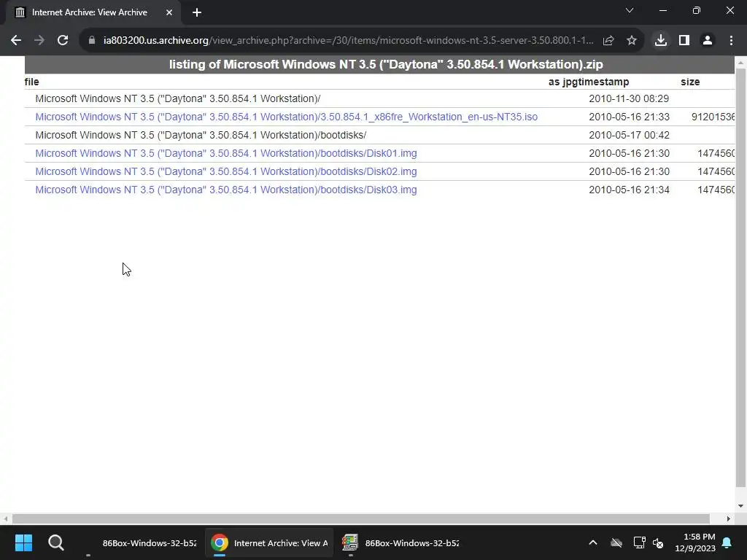Download the NT35.iso file link
The width and height of the screenshot is (747, 560).
pos(286,117)
